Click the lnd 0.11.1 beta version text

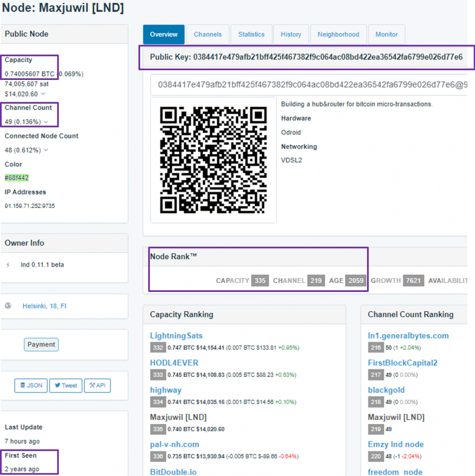pos(42,264)
